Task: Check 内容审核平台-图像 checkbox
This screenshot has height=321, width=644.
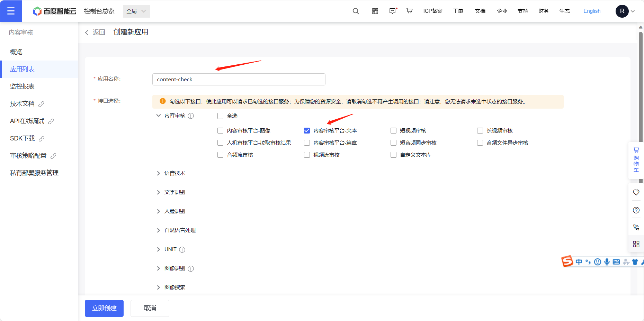Action: click(x=220, y=130)
